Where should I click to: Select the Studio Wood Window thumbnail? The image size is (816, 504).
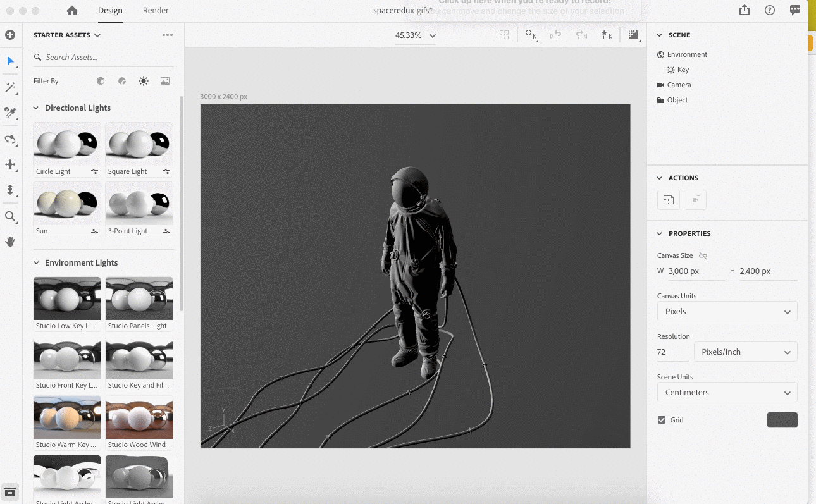point(139,417)
